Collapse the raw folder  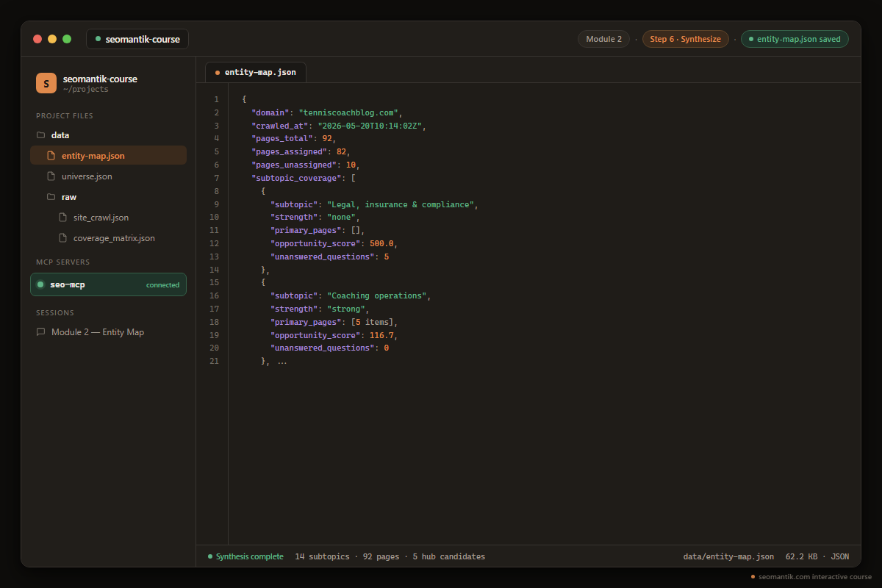[x=108, y=197]
